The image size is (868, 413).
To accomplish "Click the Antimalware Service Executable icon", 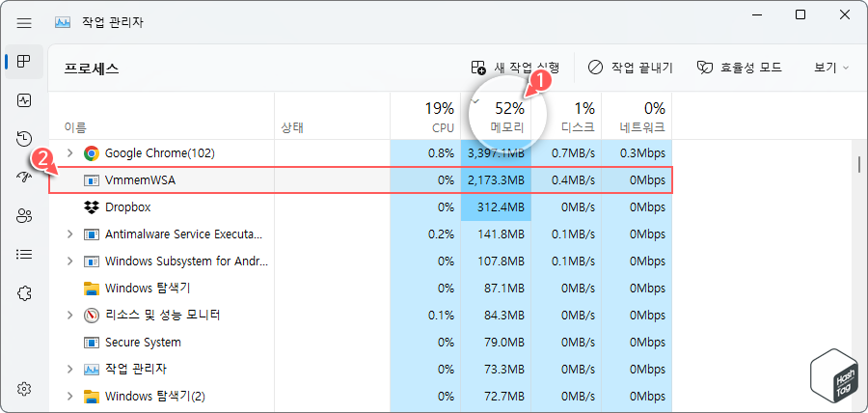I will 92,234.
